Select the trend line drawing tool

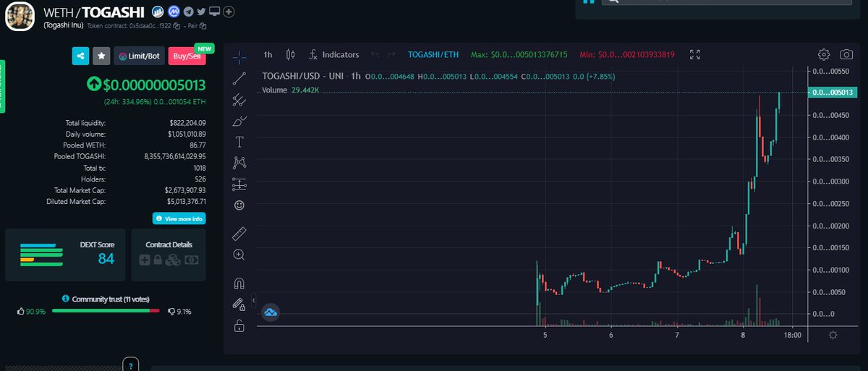pos(239,79)
